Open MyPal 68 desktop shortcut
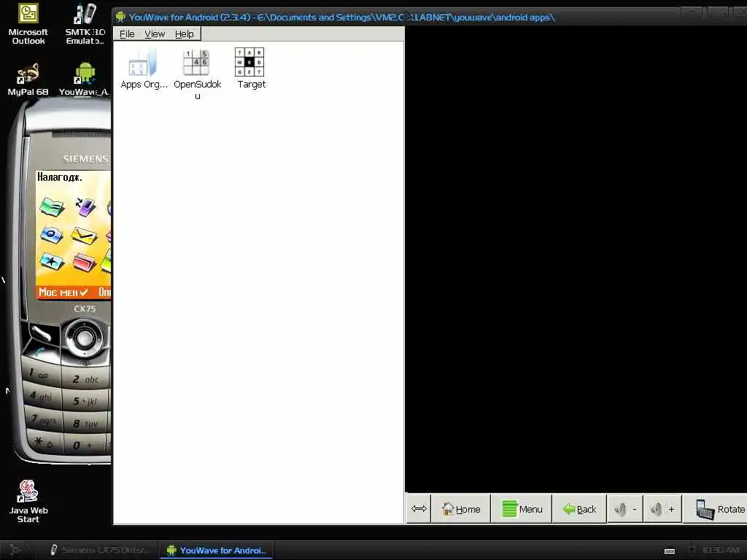This screenshot has height=560, width=747. [28, 79]
